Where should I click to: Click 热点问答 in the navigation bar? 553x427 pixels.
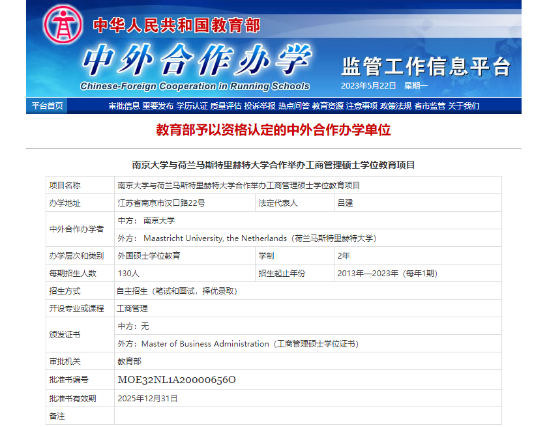[294, 106]
